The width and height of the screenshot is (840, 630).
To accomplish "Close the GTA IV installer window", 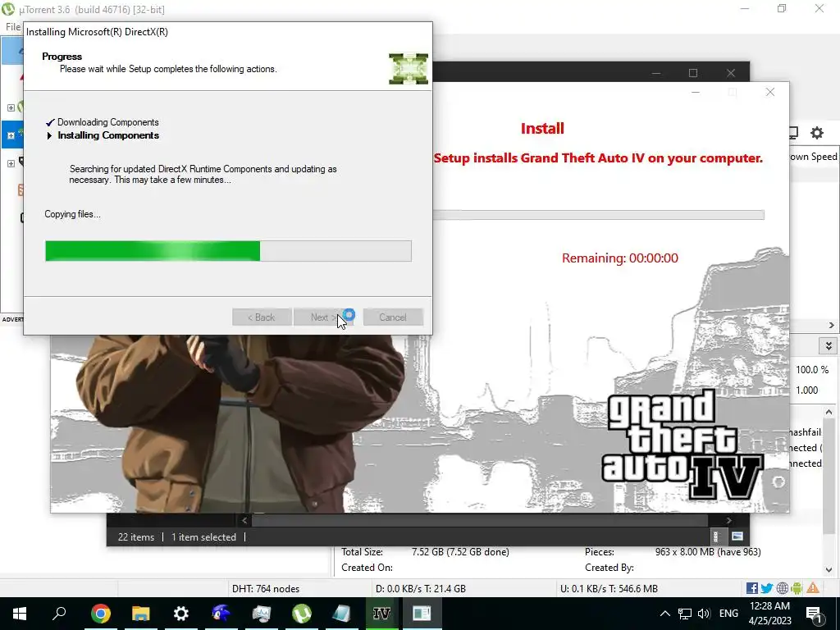I will [x=769, y=92].
